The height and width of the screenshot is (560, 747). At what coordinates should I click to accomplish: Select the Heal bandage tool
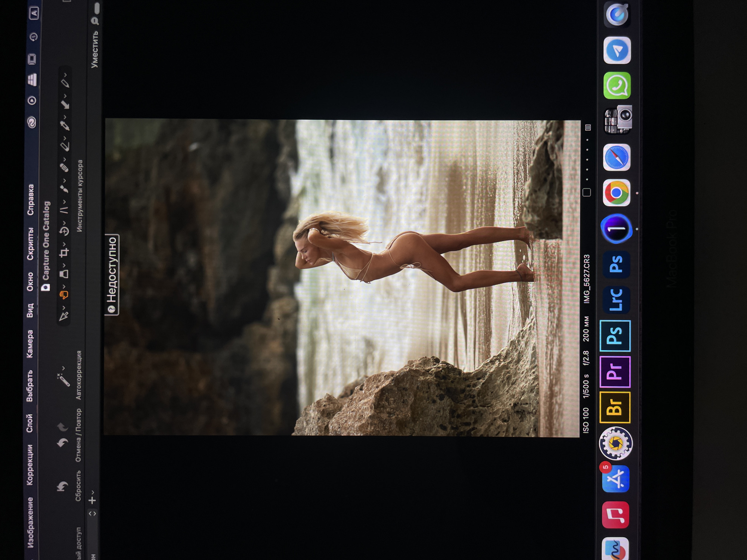(x=65, y=168)
